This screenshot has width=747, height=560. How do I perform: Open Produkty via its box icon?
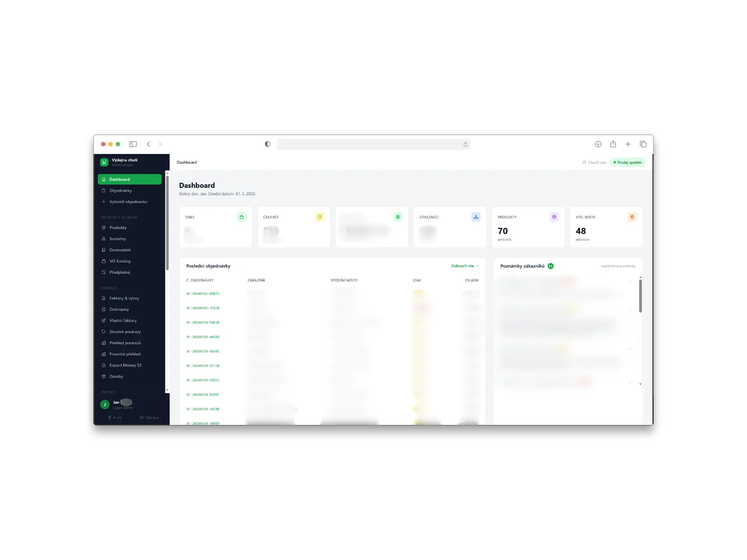coord(103,227)
